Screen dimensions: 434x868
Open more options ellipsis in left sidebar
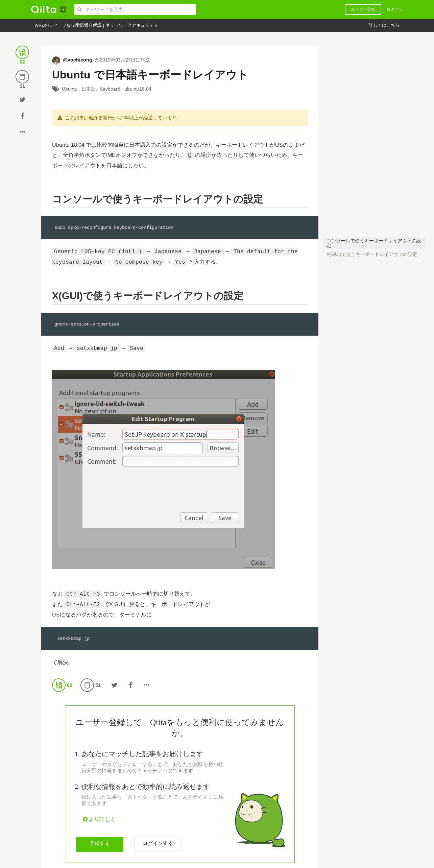(22, 132)
